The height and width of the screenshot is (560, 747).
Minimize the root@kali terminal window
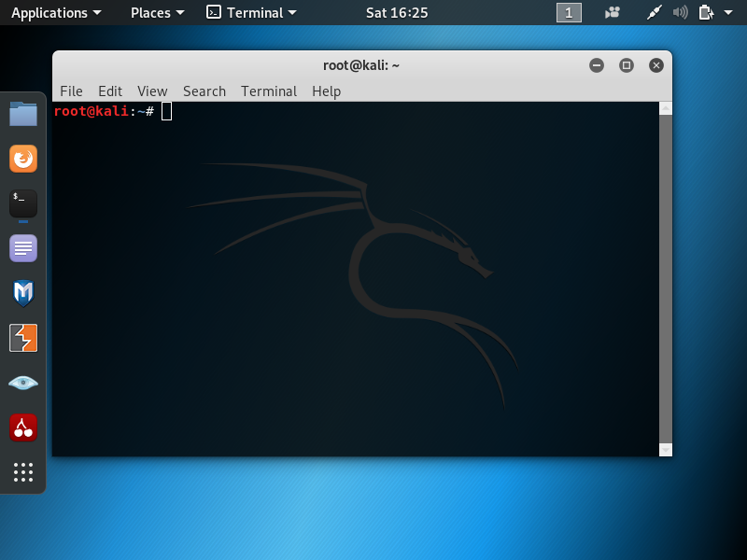(x=597, y=65)
